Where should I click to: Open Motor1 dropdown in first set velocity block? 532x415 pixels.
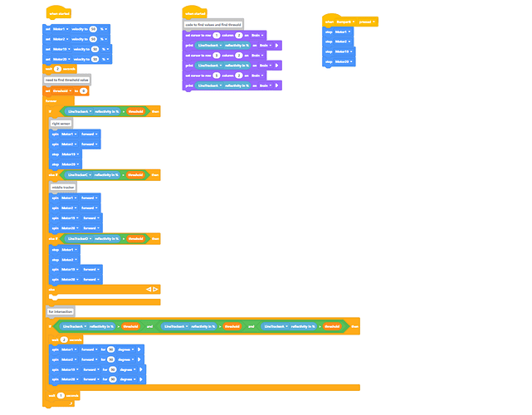click(61, 29)
